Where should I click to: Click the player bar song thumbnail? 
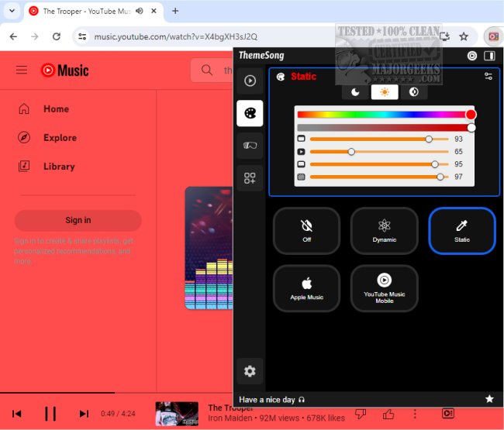(177, 414)
